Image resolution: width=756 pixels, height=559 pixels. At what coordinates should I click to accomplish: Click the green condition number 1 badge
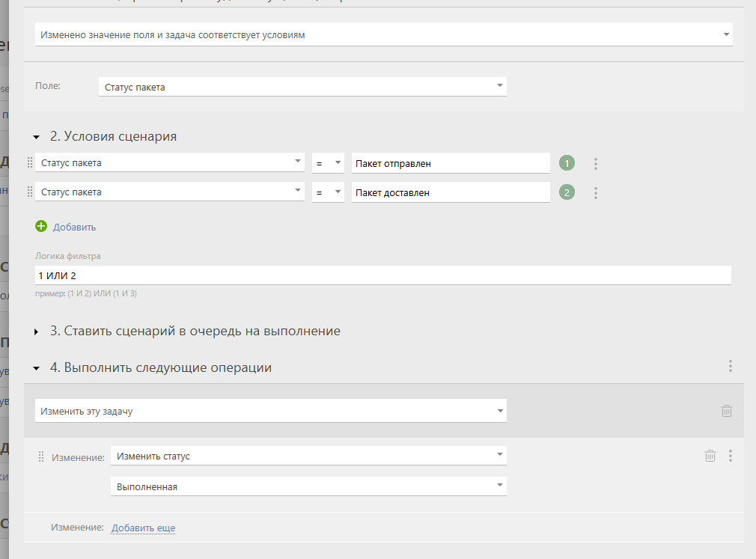(x=567, y=163)
